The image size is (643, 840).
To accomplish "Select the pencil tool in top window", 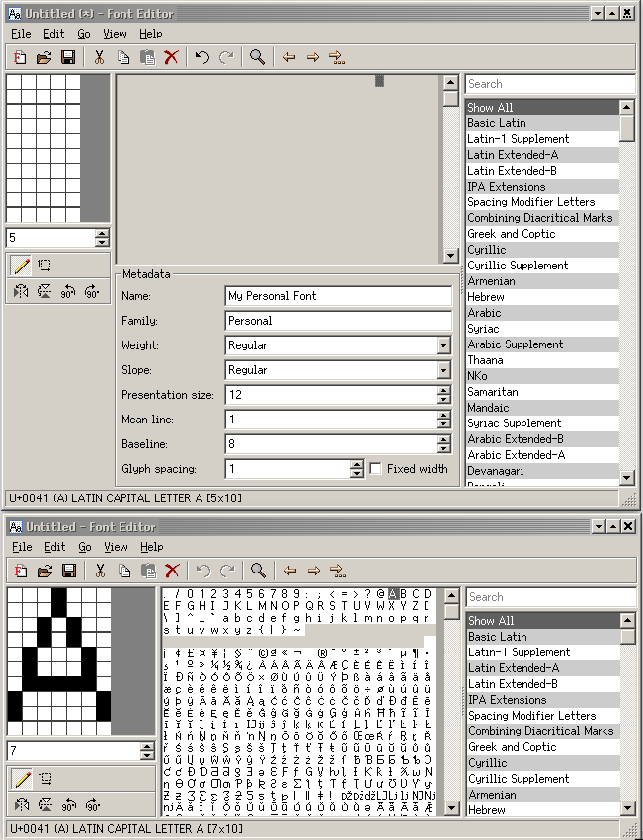I will click(20, 265).
